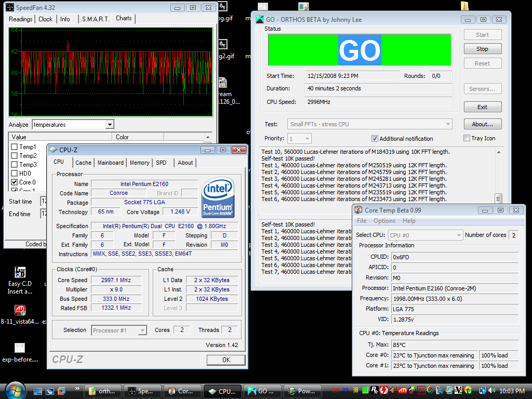This screenshot has height=399, width=532.
Task: Click the End time field in SpeedFan
Action: (x=44, y=214)
